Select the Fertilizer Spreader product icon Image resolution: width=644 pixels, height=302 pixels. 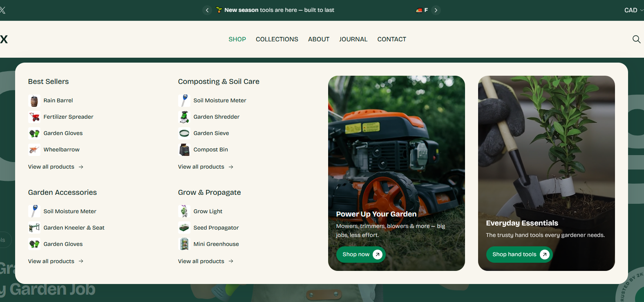[34, 117]
